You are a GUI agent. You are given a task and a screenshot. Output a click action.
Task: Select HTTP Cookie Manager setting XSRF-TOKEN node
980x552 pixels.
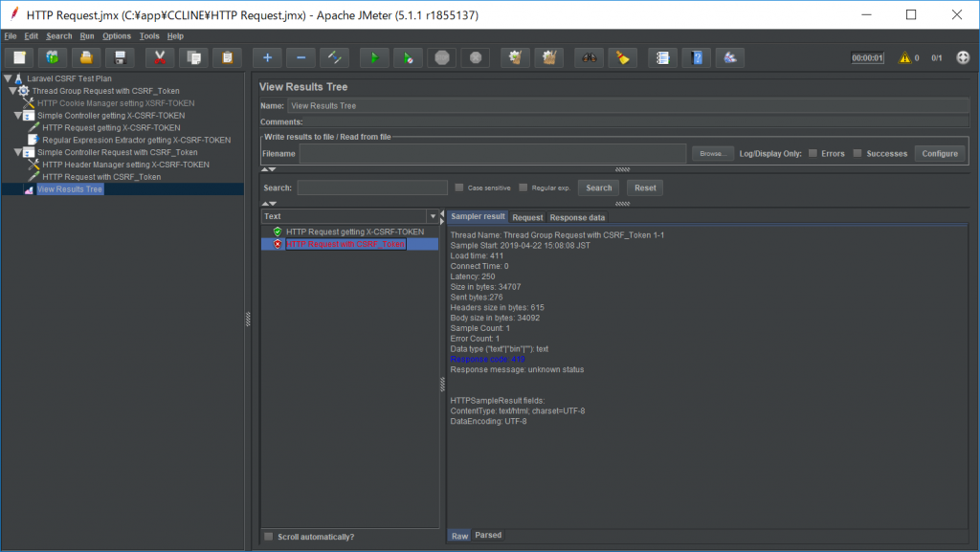coord(116,103)
